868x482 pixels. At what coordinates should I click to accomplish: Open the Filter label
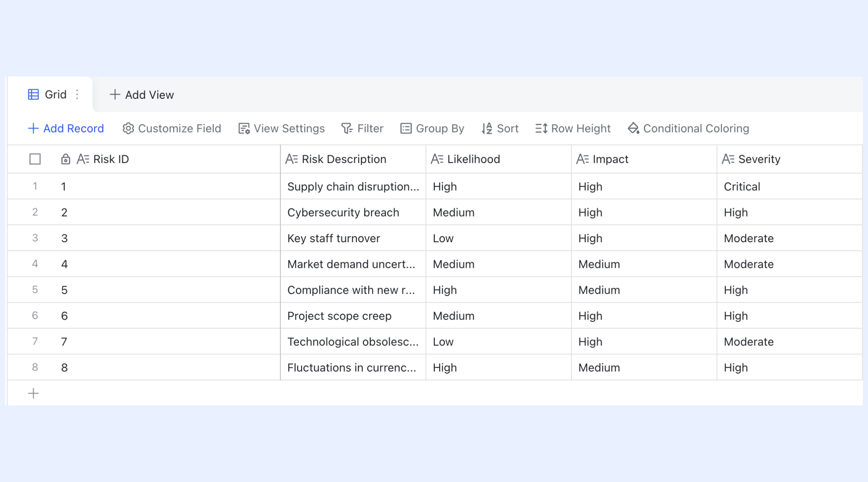pyautogui.click(x=370, y=129)
